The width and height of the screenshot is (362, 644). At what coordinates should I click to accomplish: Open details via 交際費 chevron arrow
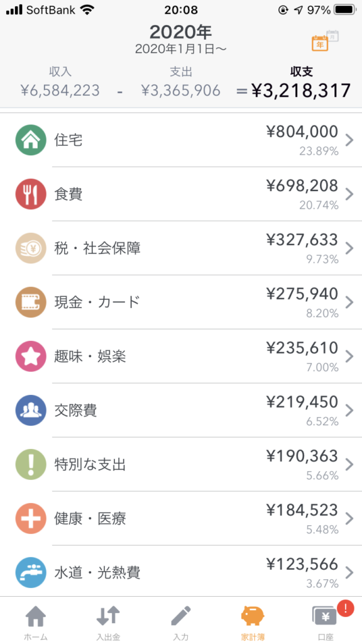coord(349,410)
